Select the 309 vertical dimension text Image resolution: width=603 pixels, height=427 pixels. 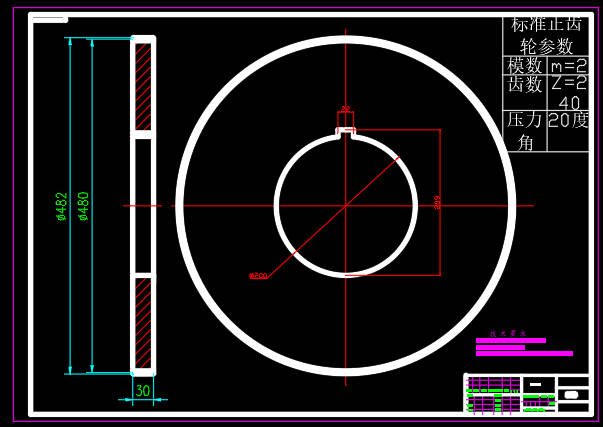pos(437,203)
